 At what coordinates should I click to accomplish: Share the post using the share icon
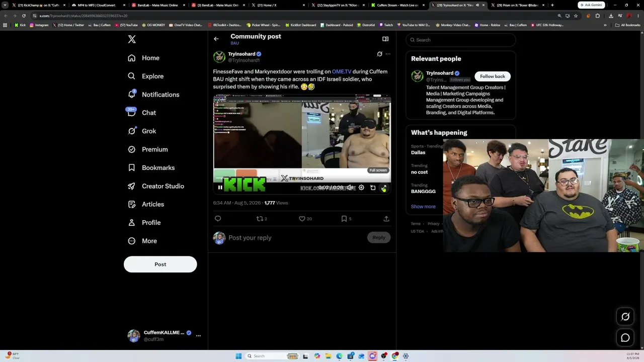pyautogui.click(x=386, y=219)
